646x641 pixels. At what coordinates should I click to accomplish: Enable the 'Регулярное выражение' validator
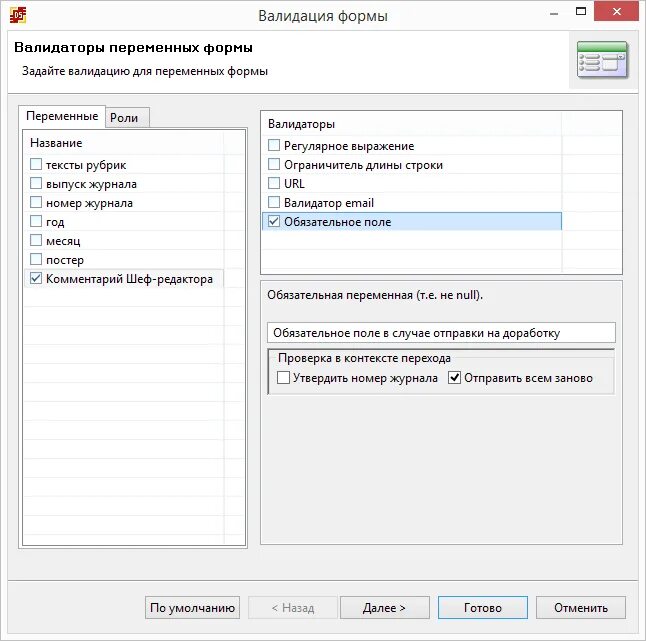274,145
